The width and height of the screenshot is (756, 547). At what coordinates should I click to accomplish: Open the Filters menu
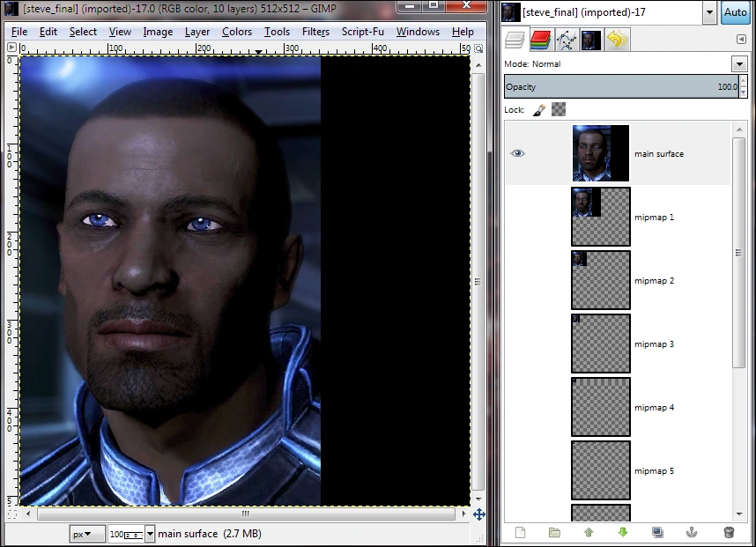click(x=315, y=32)
